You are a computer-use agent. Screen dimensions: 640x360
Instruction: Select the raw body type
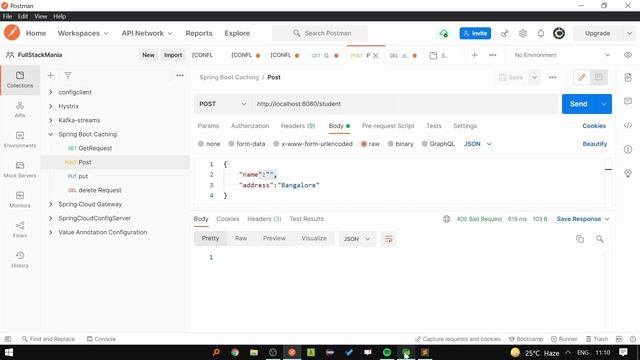point(370,144)
